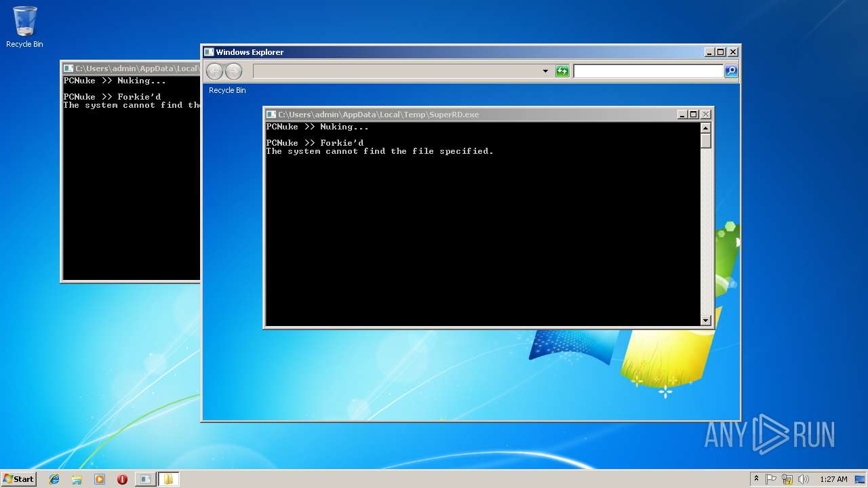
Task: Open the Recycle Bin desktop icon
Action: 24,27
